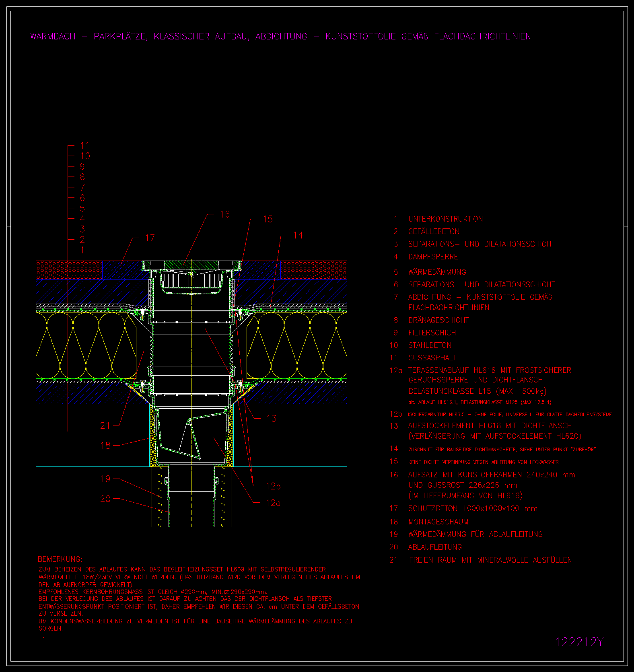Select legend entry 'GEFÄLLEBETON'
The image size is (634, 672).
(434, 231)
